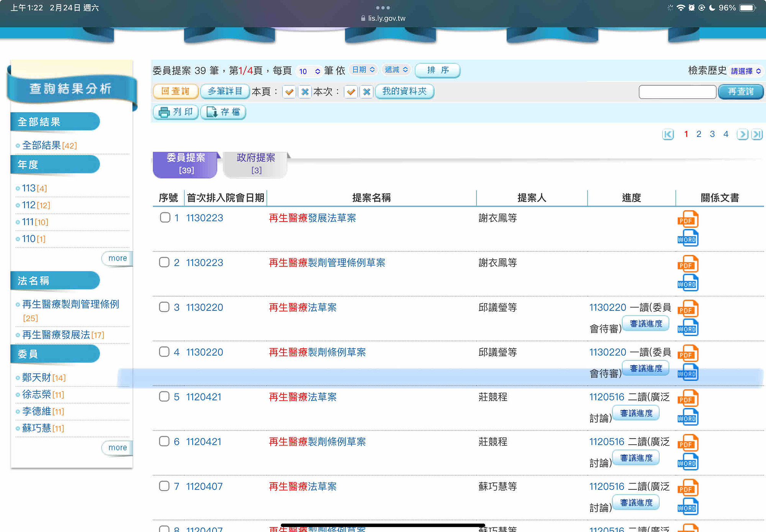The height and width of the screenshot is (532, 766).
Task: Check the box for row 1
Action: tap(165, 218)
